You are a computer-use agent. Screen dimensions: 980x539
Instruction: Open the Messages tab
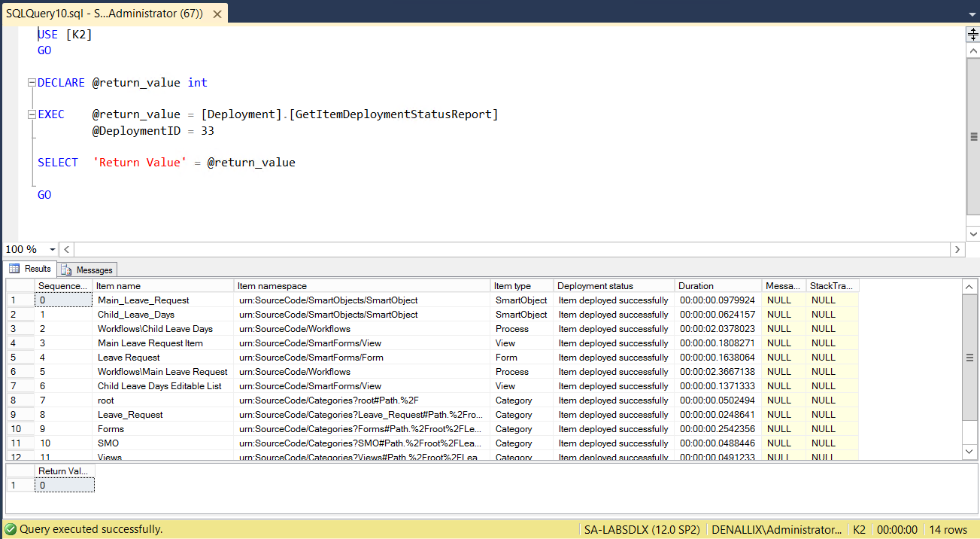coord(87,269)
